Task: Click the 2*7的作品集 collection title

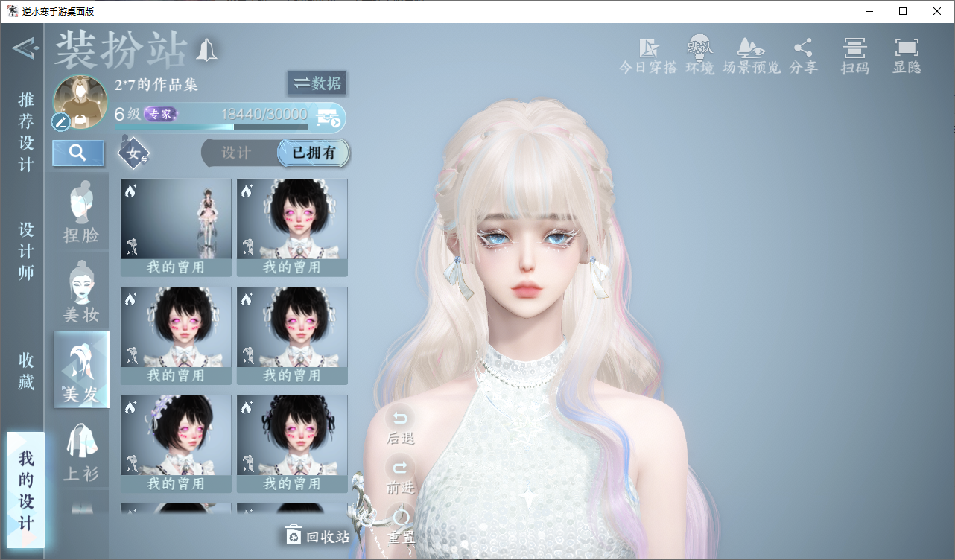Action: click(156, 84)
